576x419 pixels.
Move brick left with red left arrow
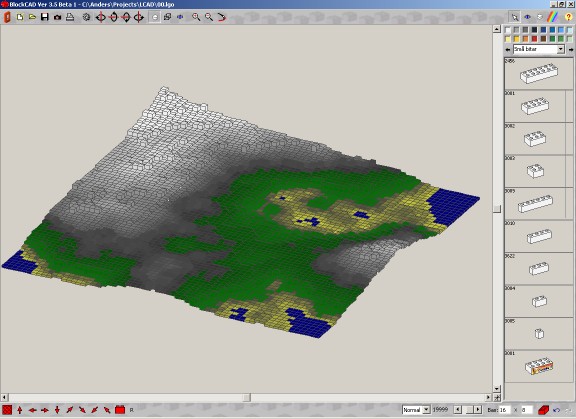pyautogui.click(x=32, y=410)
